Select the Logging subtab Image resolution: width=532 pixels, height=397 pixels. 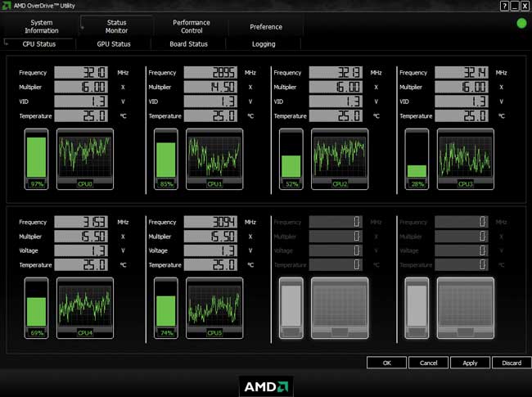tap(264, 44)
